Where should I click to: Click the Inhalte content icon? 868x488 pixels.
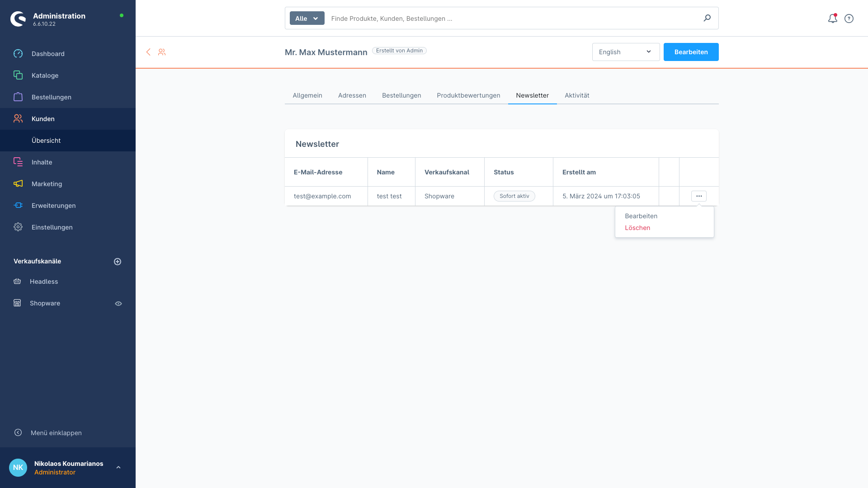click(18, 162)
